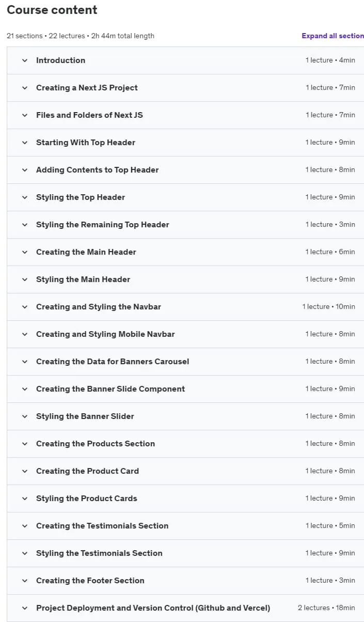Expand Creating the Products Section row
The image size is (364, 622).
tap(185, 444)
